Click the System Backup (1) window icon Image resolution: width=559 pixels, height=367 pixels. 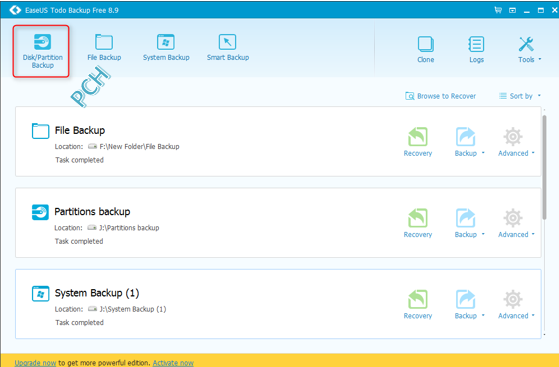pos(40,294)
